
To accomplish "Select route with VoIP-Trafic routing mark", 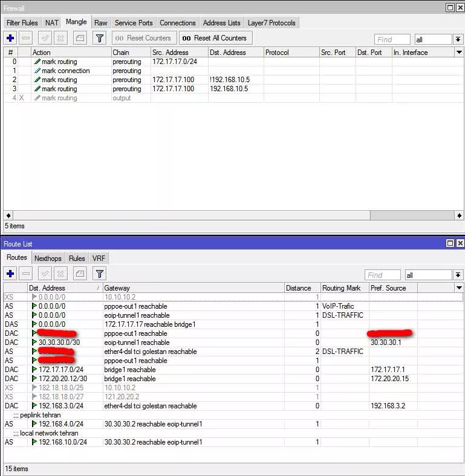I will tap(233, 306).
